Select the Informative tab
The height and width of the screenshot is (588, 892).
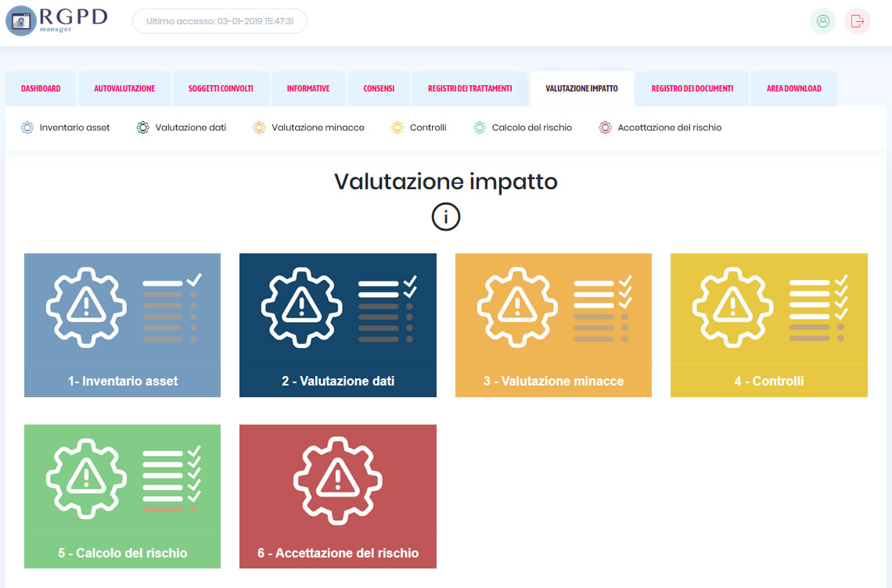[x=308, y=88]
